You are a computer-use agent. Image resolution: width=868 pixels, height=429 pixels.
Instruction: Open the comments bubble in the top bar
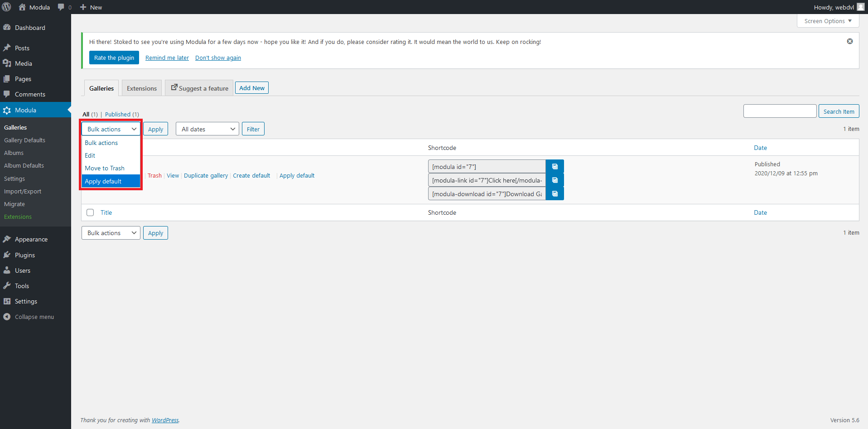pos(61,7)
